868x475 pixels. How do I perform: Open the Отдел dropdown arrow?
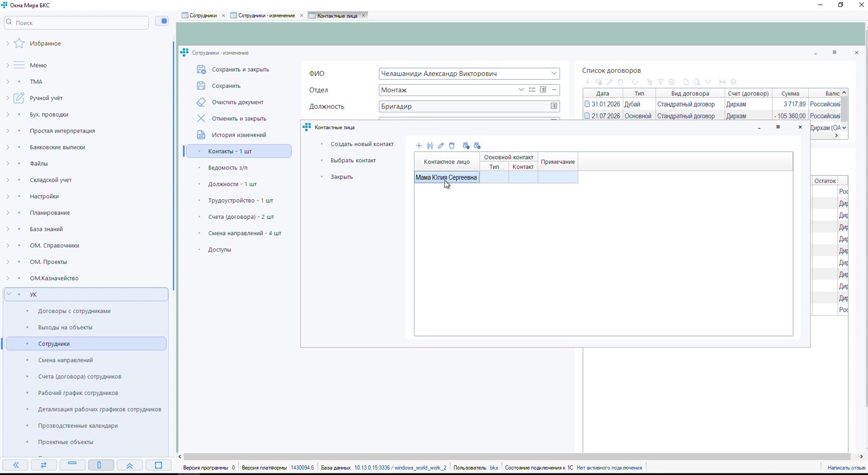(x=521, y=90)
